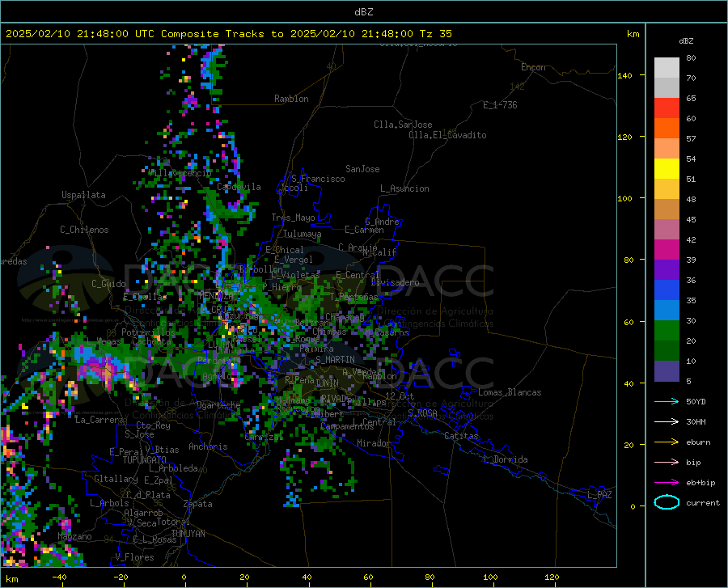Image resolution: width=728 pixels, height=588 pixels.
Task: Pick the yellow 51-54 dBZ legend swatch
Action: click(x=667, y=169)
